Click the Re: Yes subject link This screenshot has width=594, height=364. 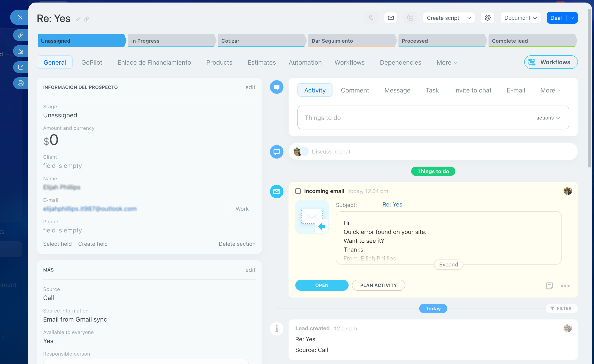392,204
